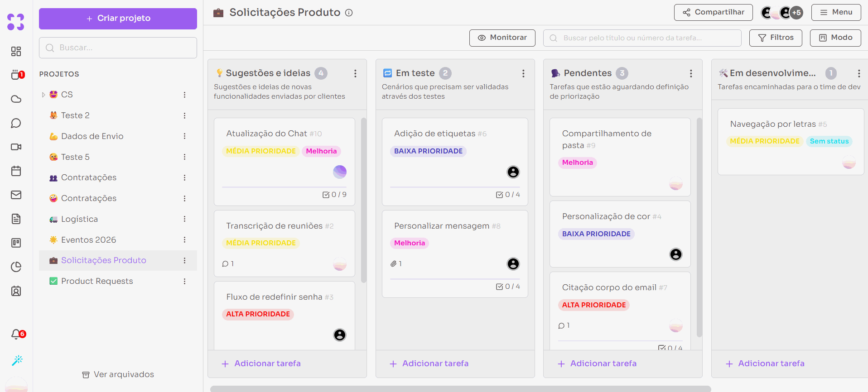The image size is (868, 392).
Task: Open options for Em desenvolvimento column
Action: 859,73
